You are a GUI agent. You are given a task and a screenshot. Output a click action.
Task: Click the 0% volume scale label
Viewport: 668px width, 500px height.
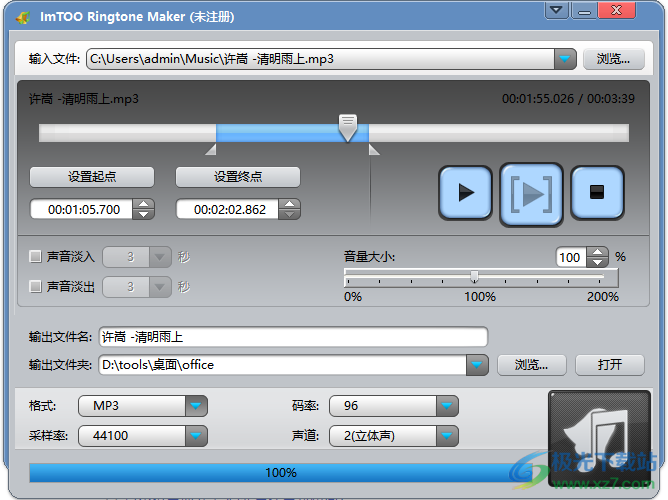coord(353,296)
